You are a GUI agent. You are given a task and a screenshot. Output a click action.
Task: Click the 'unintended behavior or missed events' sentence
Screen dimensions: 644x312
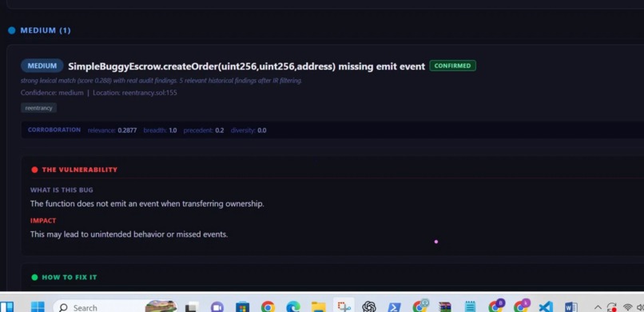129,234
